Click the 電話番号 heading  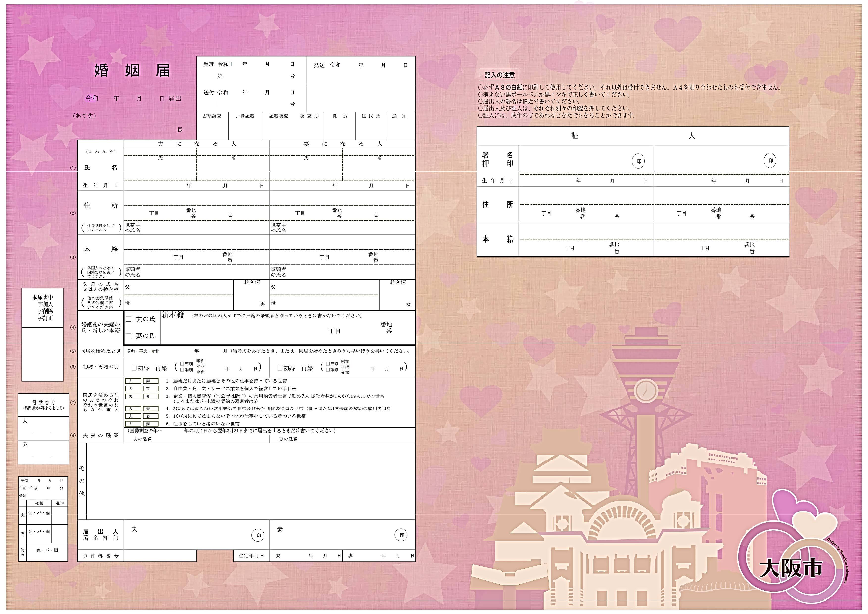coord(44,402)
